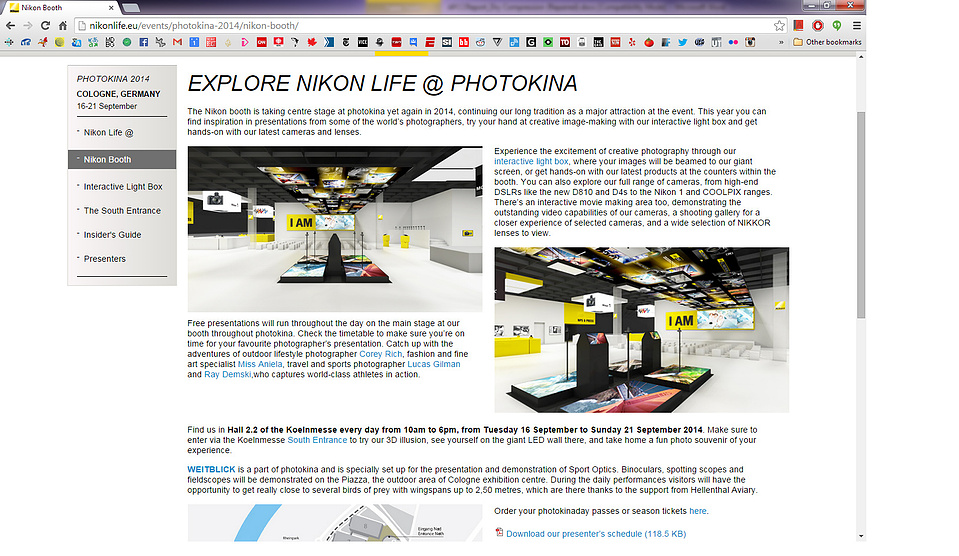The height and width of the screenshot is (556, 959).
Task: Open the Guardian G bookmark
Action: click(x=531, y=42)
